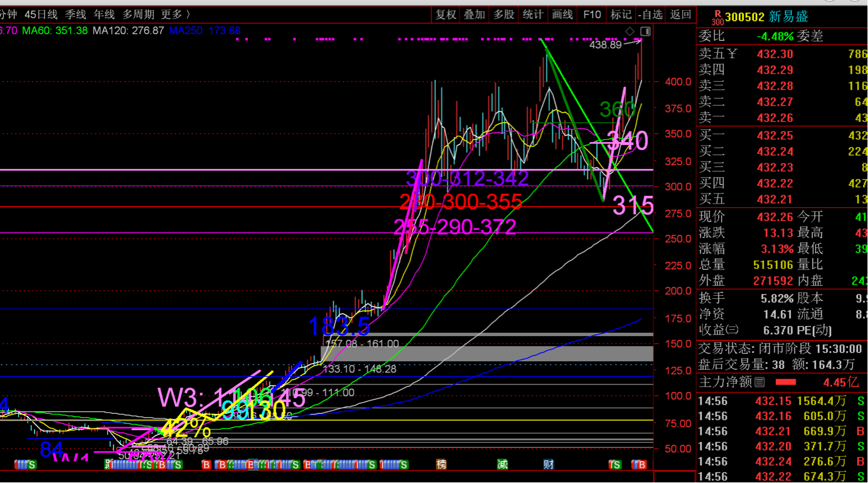The width and height of the screenshot is (868, 483).
Task: Click the 14:56 tick with 276.6万
Action: pyautogui.click(x=783, y=462)
